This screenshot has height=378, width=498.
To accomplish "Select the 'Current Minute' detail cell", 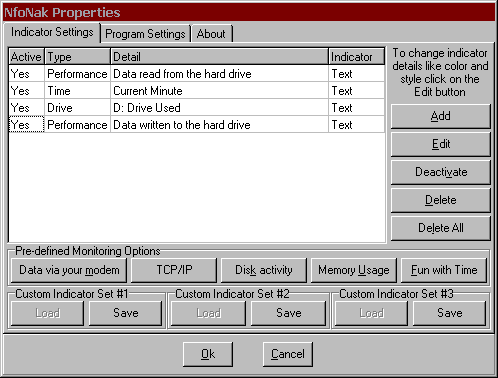I will (219, 91).
